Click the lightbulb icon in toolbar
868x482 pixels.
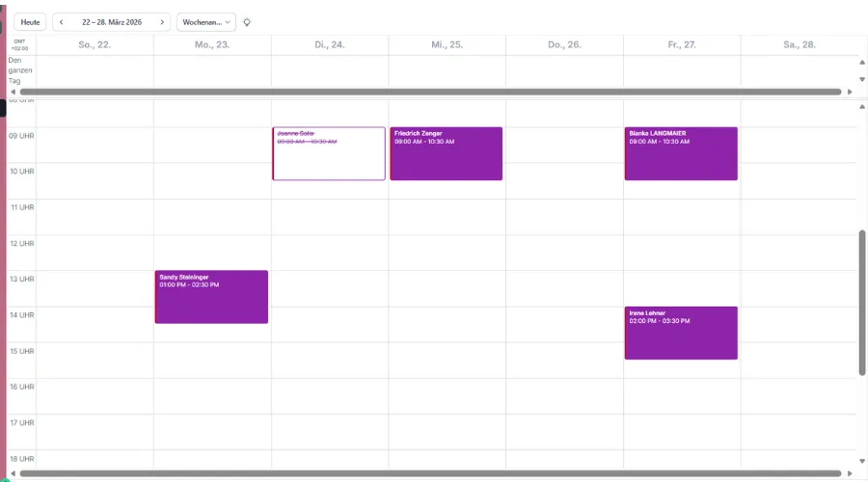[247, 22]
